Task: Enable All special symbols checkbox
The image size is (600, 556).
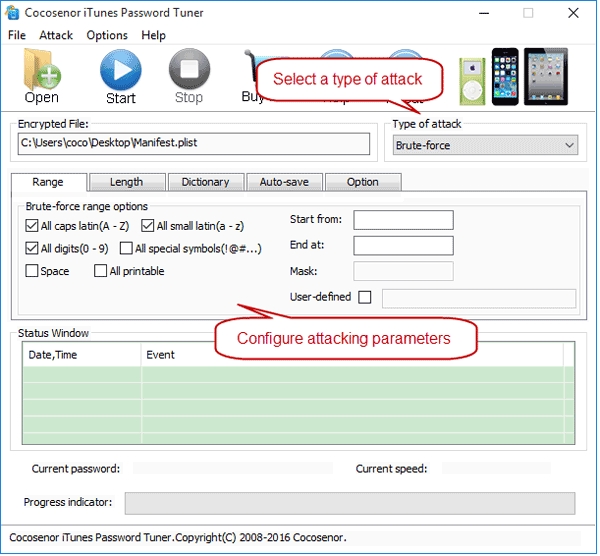Action: [x=126, y=248]
